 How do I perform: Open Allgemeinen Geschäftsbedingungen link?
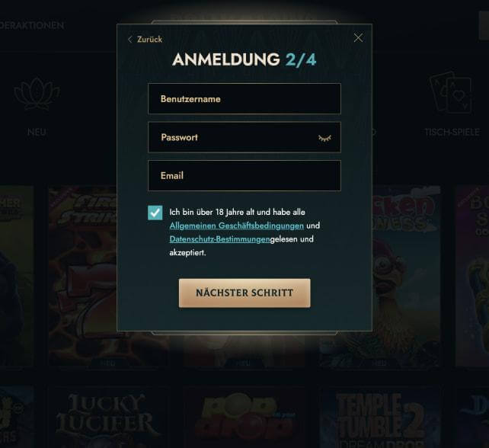tap(236, 226)
